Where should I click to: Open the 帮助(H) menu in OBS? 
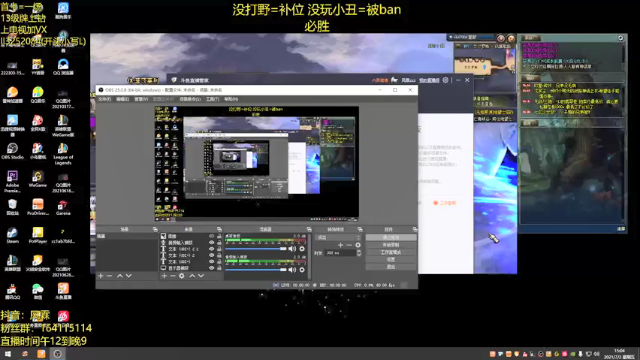[231, 99]
